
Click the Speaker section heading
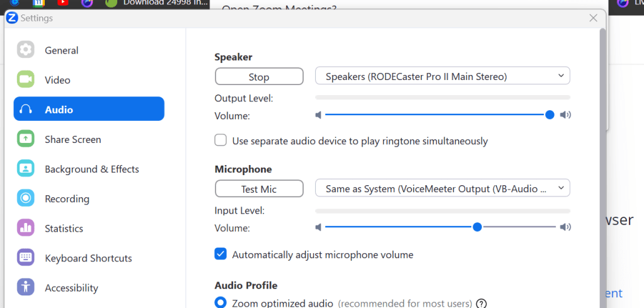point(233,57)
